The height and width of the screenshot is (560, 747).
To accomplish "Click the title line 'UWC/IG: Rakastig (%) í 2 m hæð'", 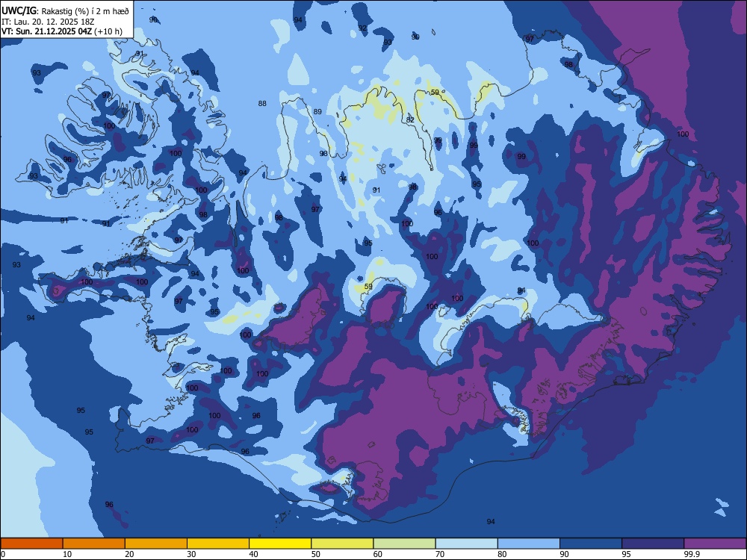I will tap(65, 11).
